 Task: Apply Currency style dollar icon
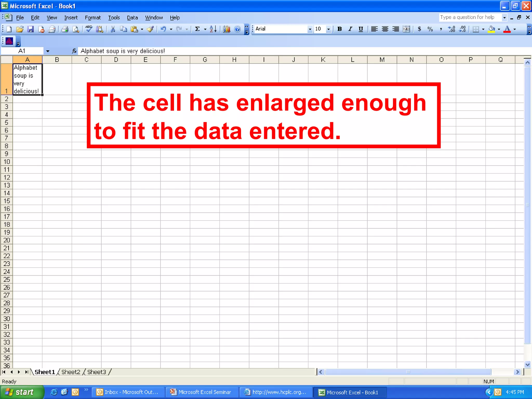point(419,29)
